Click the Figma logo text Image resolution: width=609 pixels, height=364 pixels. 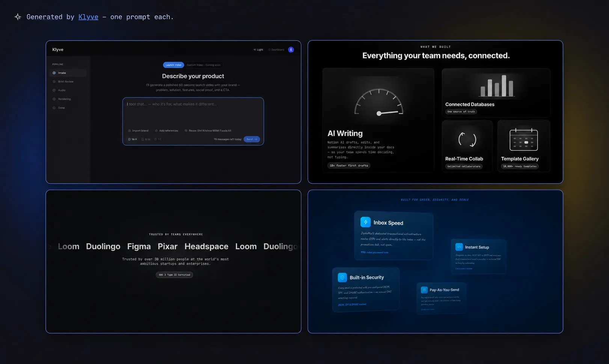139,247
